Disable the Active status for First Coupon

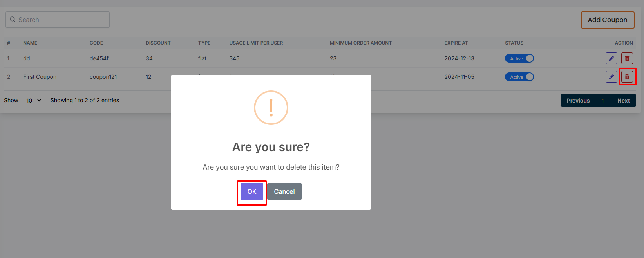pos(519,77)
